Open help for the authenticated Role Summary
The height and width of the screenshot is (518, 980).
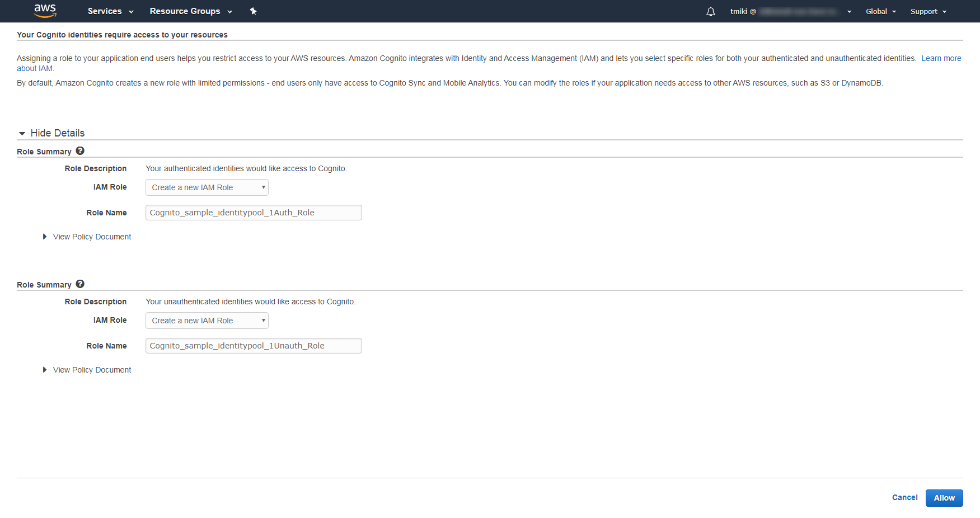tap(80, 150)
